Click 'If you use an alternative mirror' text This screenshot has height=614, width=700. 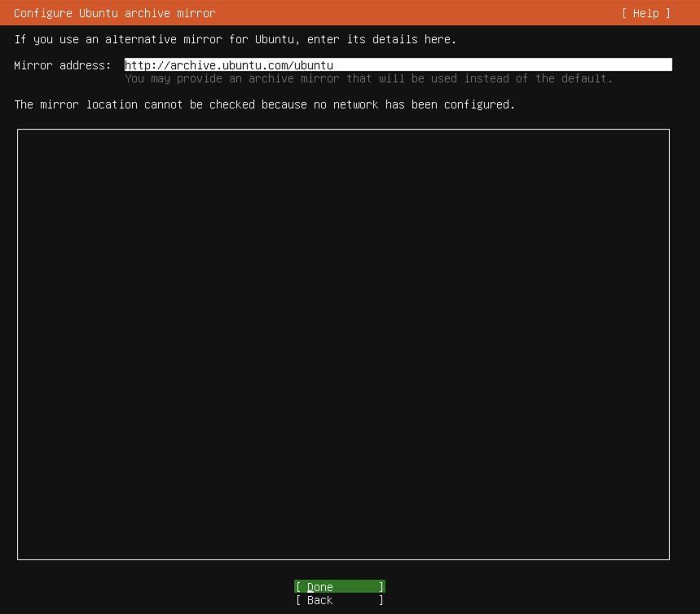coord(118,39)
